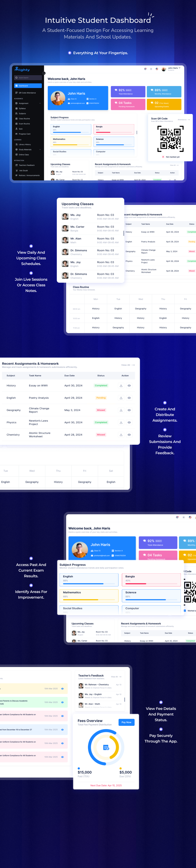View Atomic Structure Worksheet via eye icon
The height and width of the screenshot is (868, 196).
(x=129, y=435)
